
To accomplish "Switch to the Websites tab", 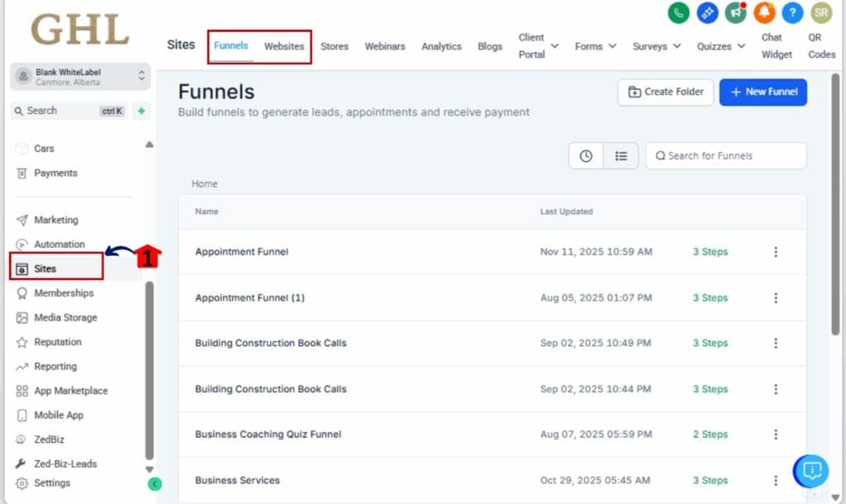I will [284, 46].
